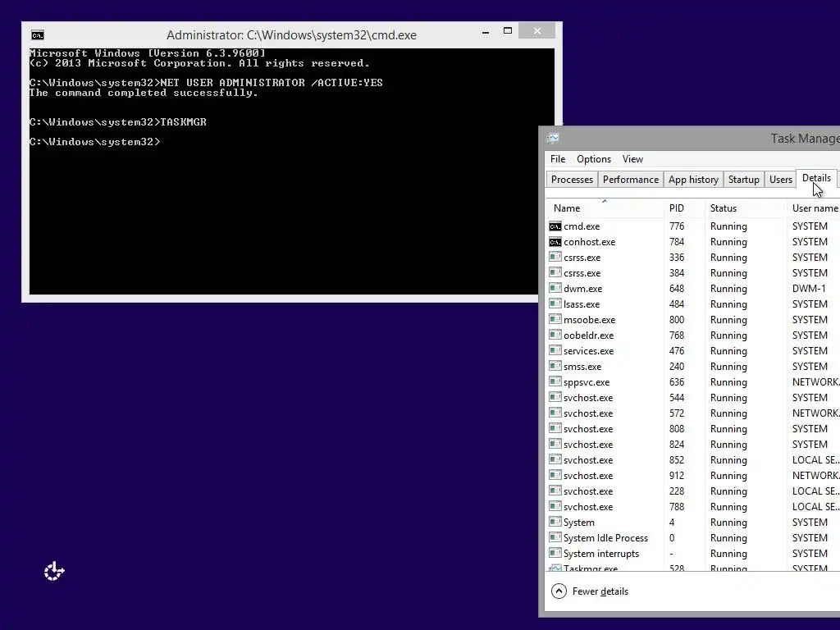Viewport: 840px width, 630px height.
Task: Select svchost.exe row with PID 808
Action: pos(693,428)
